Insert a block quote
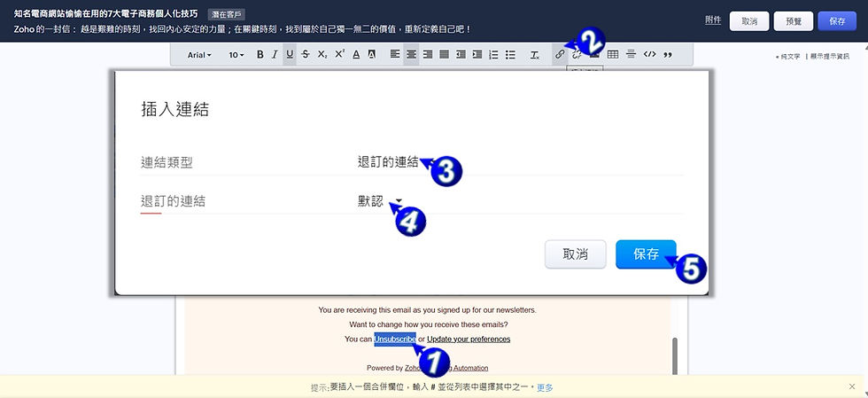 pyautogui.click(x=668, y=55)
